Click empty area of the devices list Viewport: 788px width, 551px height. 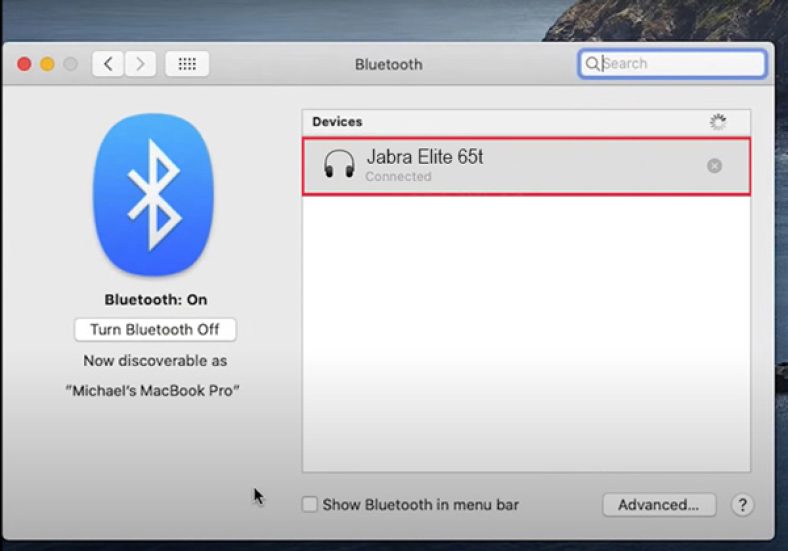(526, 330)
